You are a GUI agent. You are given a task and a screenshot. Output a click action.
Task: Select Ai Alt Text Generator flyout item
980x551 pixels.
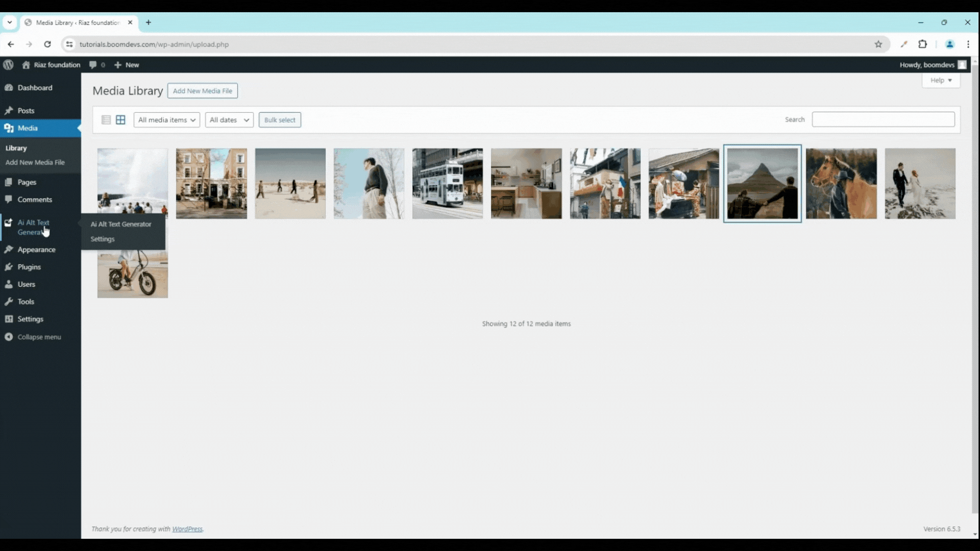coord(121,224)
